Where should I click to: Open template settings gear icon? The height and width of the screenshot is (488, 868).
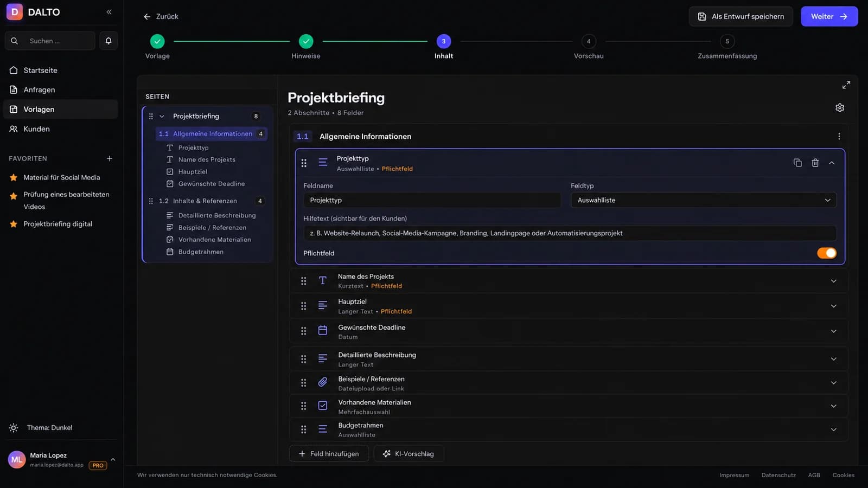pos(840,107)
